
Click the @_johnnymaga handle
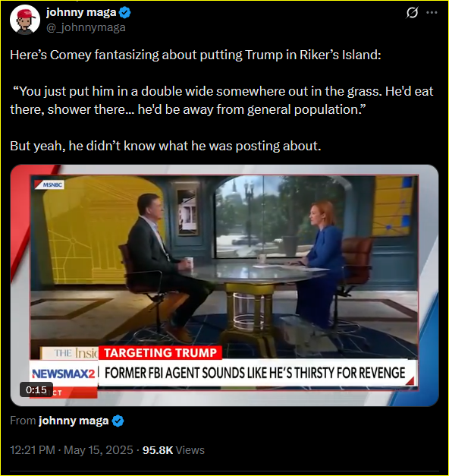pyautogui.click(x=86, y=27)
